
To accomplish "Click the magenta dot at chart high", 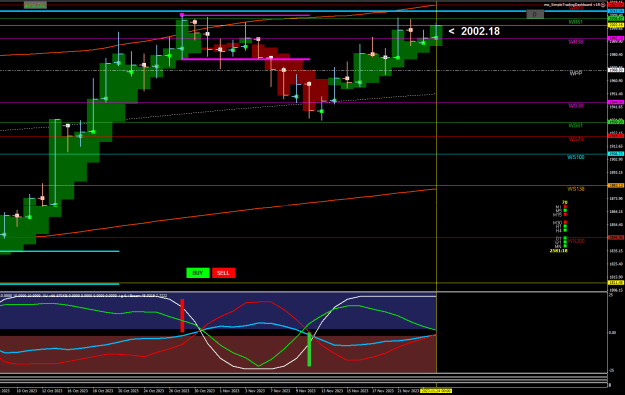I will 182,15.
